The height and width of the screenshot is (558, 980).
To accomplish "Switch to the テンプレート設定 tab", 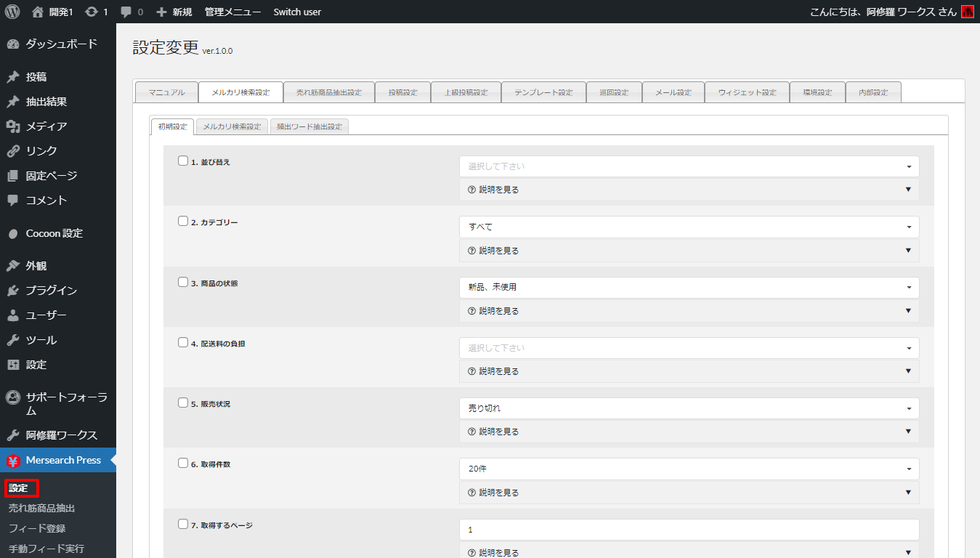I will tap(543, 92).
